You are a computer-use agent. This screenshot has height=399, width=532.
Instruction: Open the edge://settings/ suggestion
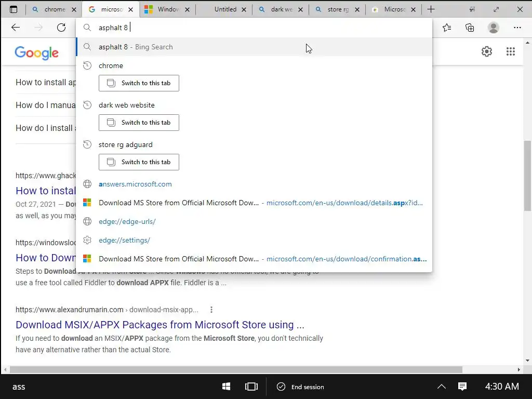pos(254,240)
